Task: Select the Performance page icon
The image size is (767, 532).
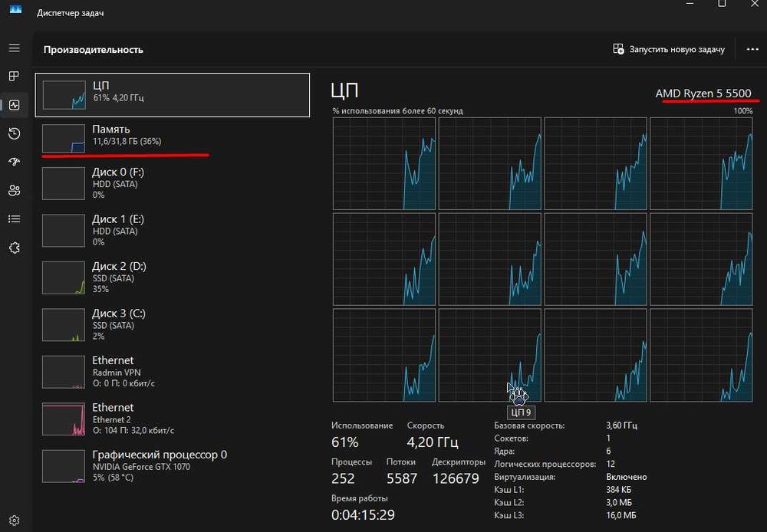Action: click(14, 105)
